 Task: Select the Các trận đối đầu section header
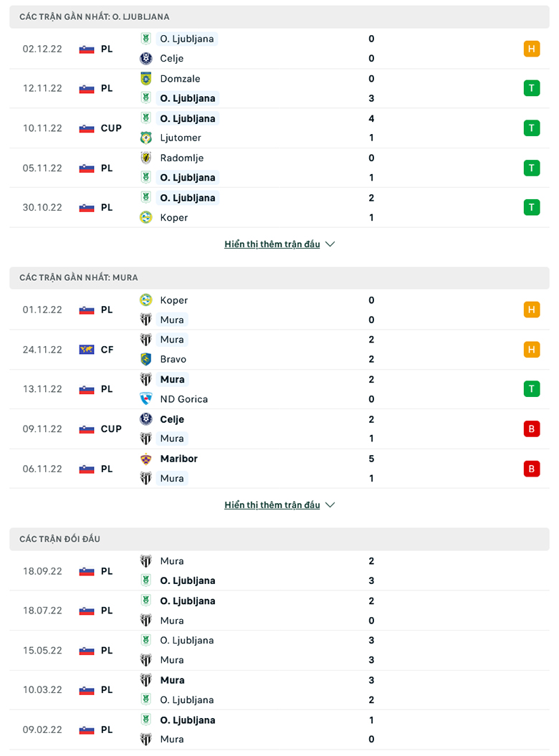pyautogui.click(x=279, y=539)
